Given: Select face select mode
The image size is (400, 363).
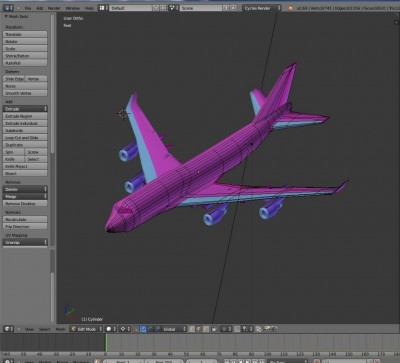Looking at the screenshot, I should (x=206, y=329).
